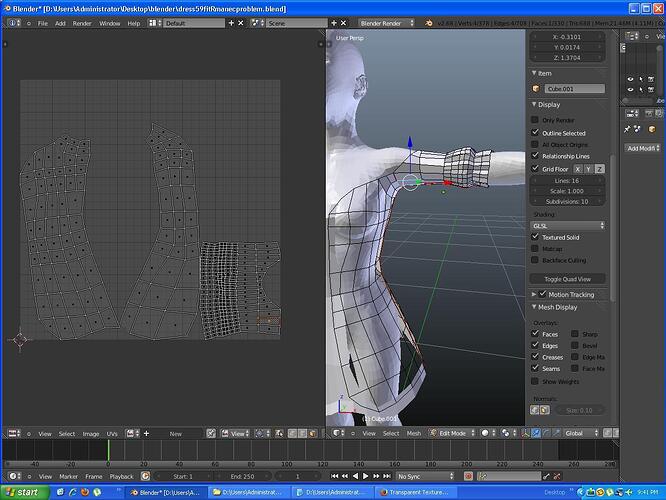Jump to first frame in timeline

(x=335, y=476)
